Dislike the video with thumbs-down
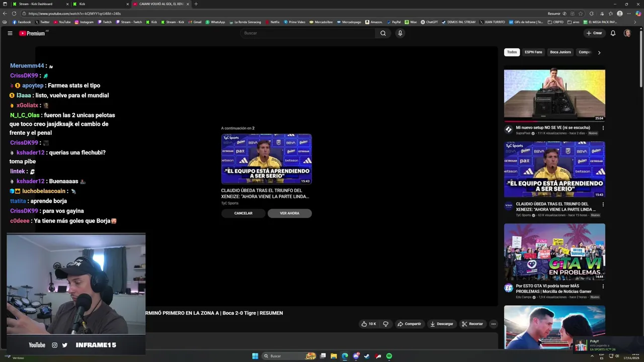 386,324
